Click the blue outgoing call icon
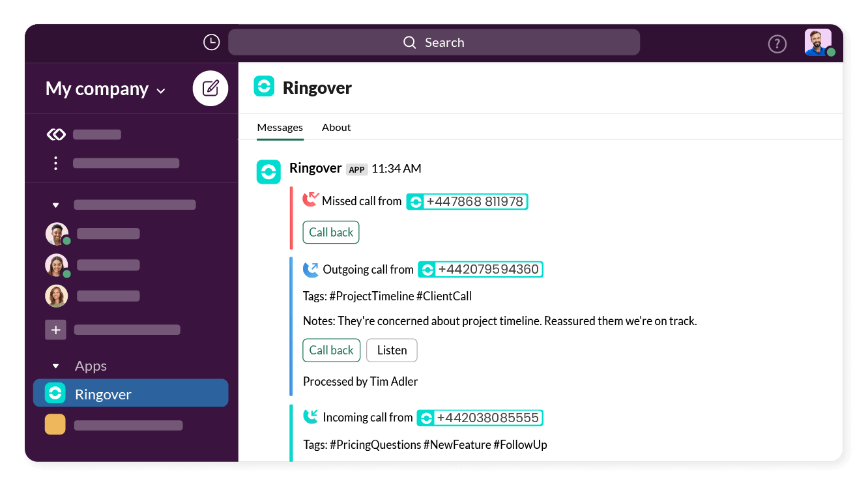This screenshot has width=868, height=486. click(311, 268)
